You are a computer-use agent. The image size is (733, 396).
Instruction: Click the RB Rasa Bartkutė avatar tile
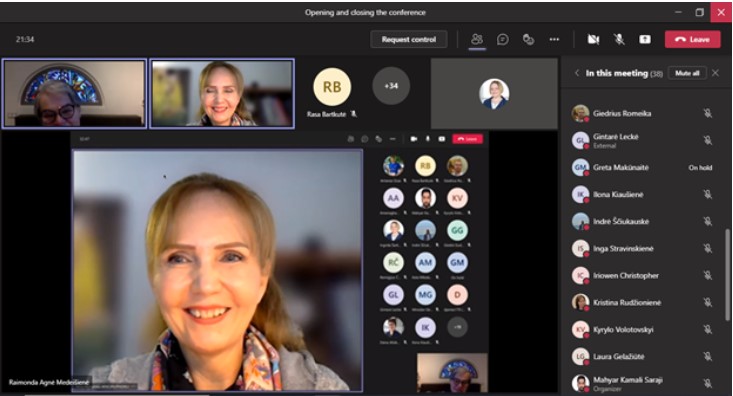(332, 86)
